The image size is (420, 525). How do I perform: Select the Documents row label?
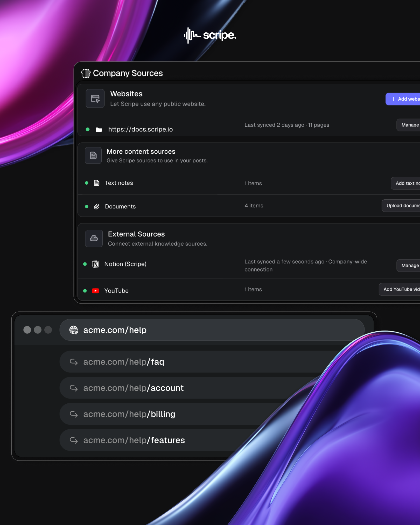coord(120,207)
